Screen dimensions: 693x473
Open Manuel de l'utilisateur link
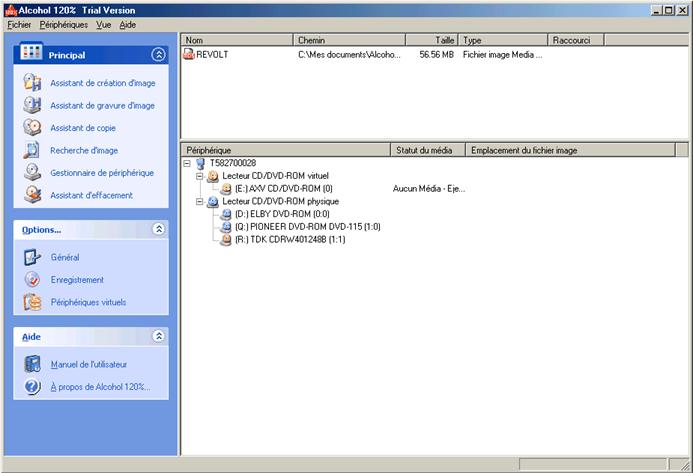89,365
